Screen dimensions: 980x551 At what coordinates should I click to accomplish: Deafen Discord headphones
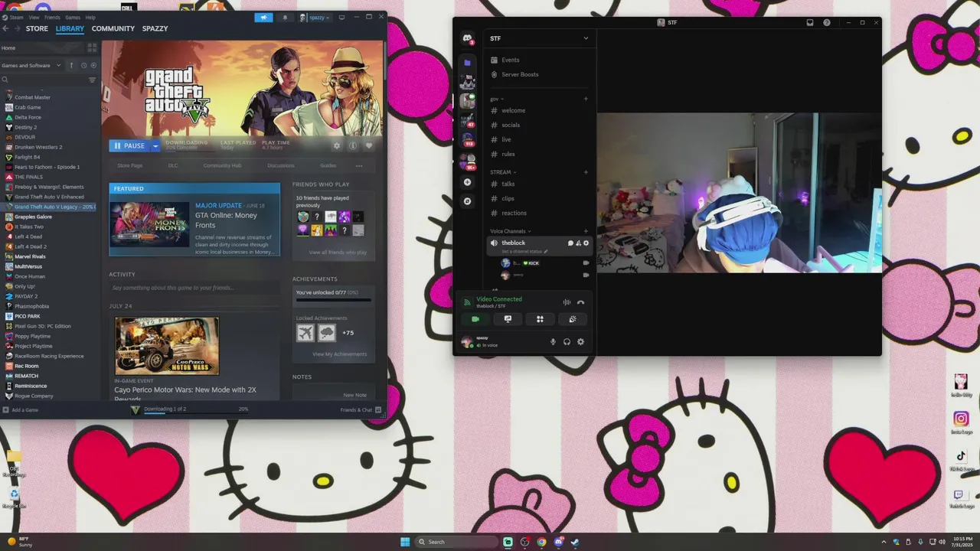(567, 341)
